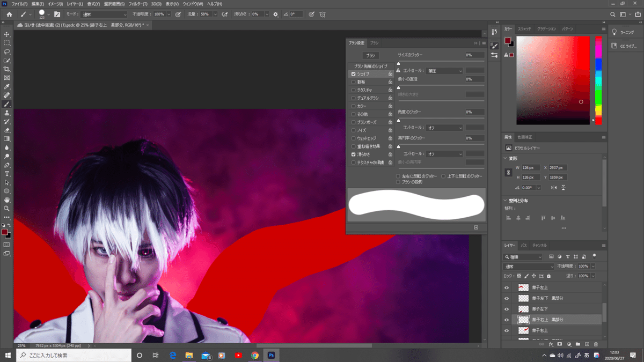Hide the 赫子左下 黒部分 layer
The height and width of the screenshot is (362, 644).
506,298
